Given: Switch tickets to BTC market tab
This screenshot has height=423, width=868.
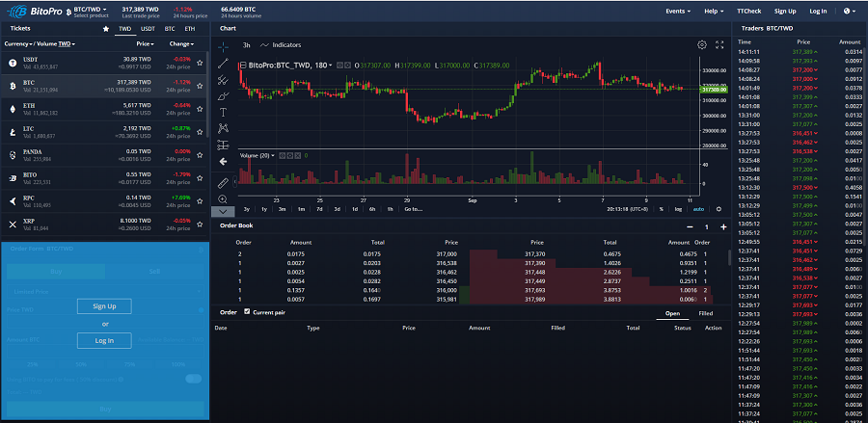Looking at the screenshot, I should (170, 29).
